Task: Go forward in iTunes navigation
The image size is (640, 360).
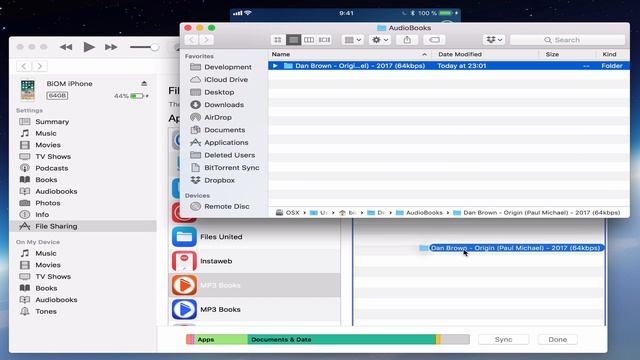Action: click(40, 66)
